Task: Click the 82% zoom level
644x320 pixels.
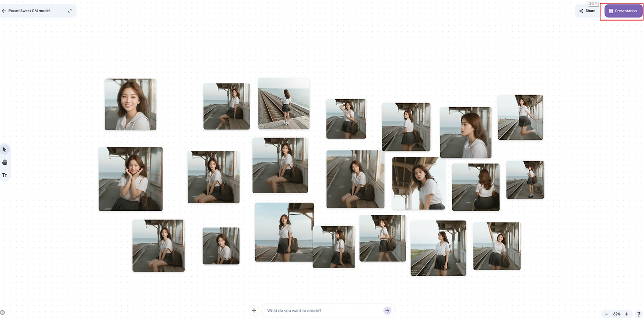Action: [617, 314]
